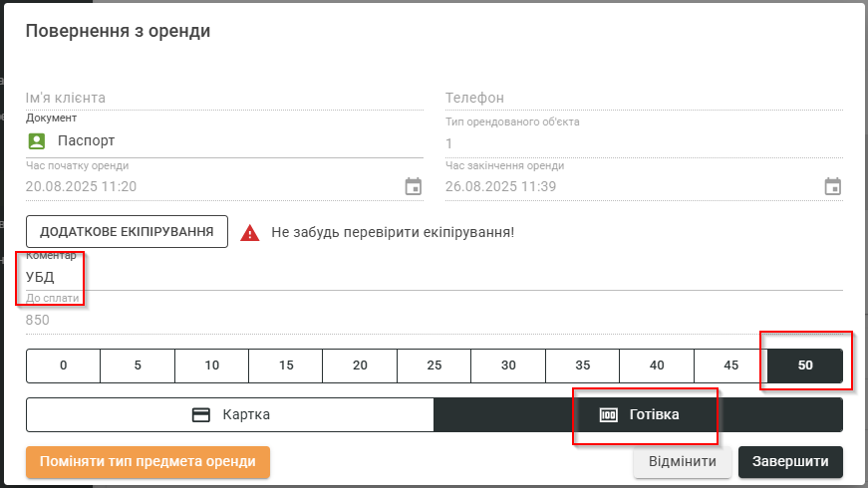Pick the 10 discount value
Image resolution: width=868 pixels, height=488 pixels.
click(x=211, y=366)
